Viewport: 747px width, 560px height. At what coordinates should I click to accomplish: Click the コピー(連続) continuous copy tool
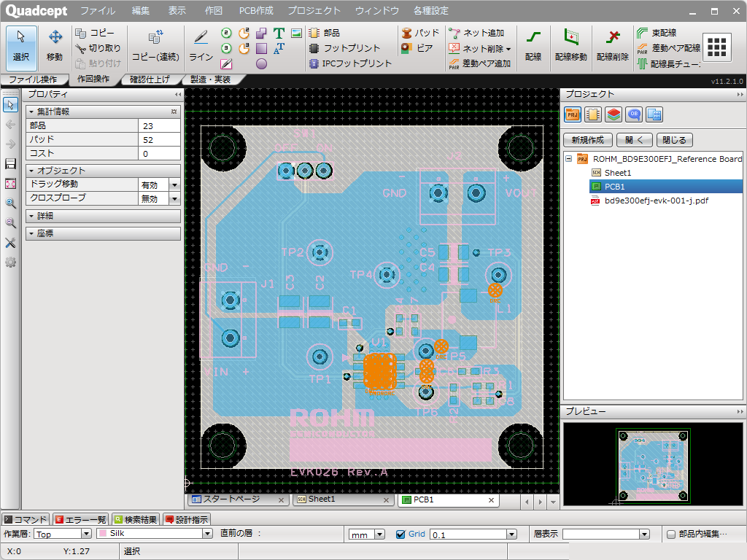(x=155, y=47)
